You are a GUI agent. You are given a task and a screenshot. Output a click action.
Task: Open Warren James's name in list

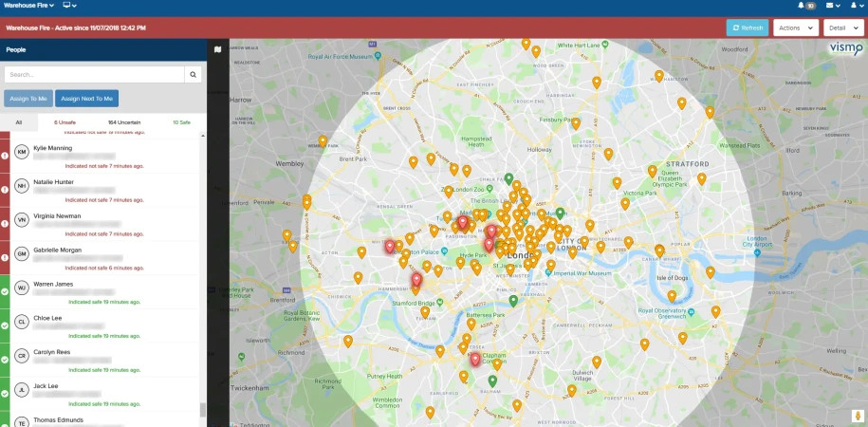pyautogui.click(x=52, y=284)
